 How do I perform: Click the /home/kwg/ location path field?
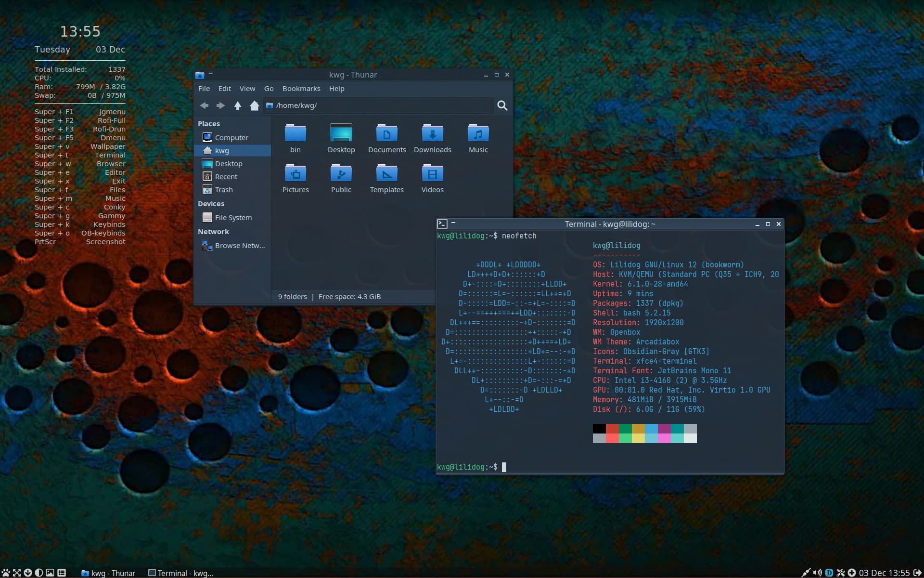pyautogui.click(x=378, y=105)
